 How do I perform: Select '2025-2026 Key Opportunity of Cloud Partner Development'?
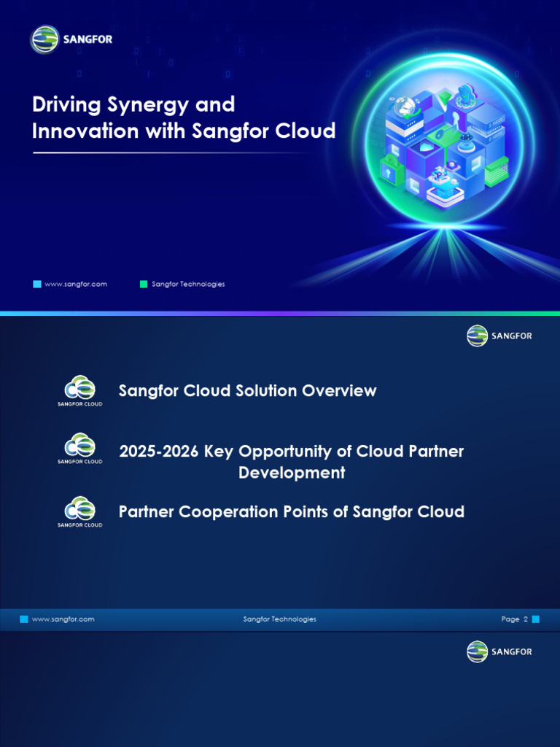pyautogui.click(x=292, y=462)
